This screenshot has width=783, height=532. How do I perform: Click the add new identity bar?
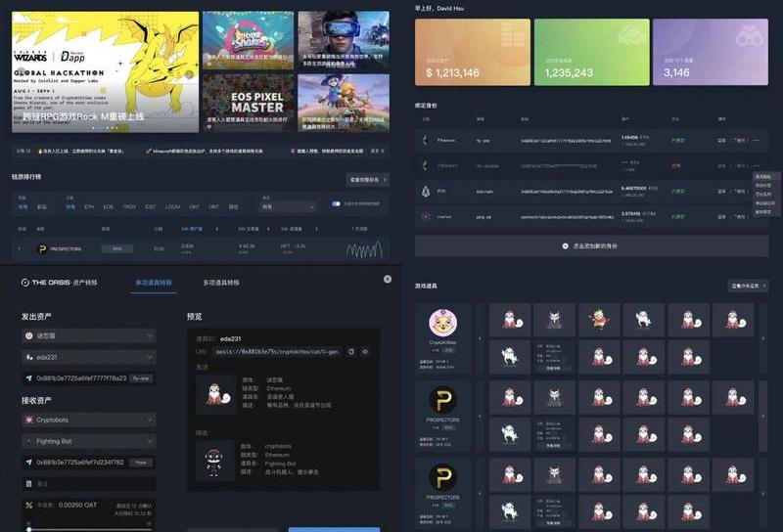591,246
